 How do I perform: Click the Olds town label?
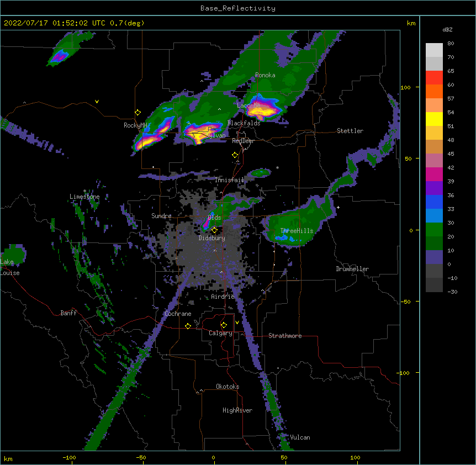click(x=214, y=218)
